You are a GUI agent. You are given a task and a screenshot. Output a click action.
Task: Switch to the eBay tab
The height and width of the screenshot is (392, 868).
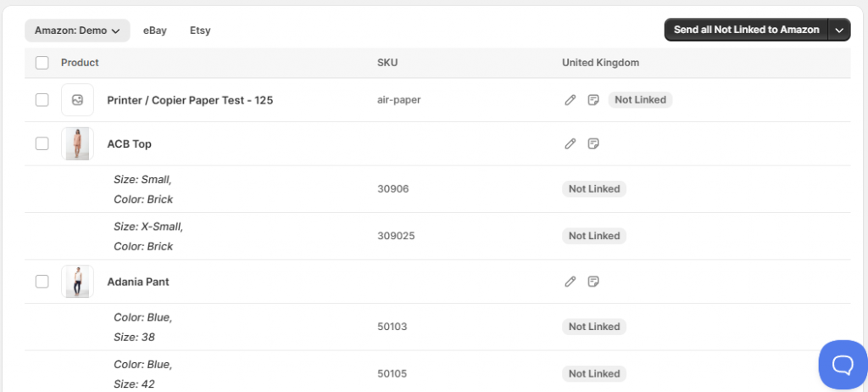click(155, 31)
